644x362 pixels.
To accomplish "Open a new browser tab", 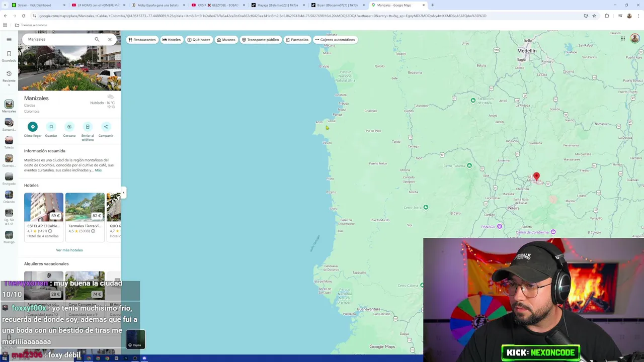I will [x=433, y=5].
